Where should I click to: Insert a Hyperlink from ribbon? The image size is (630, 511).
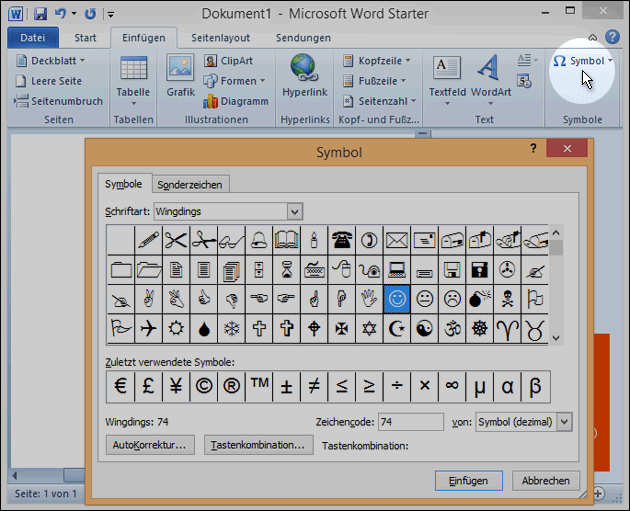pos(305,76)
